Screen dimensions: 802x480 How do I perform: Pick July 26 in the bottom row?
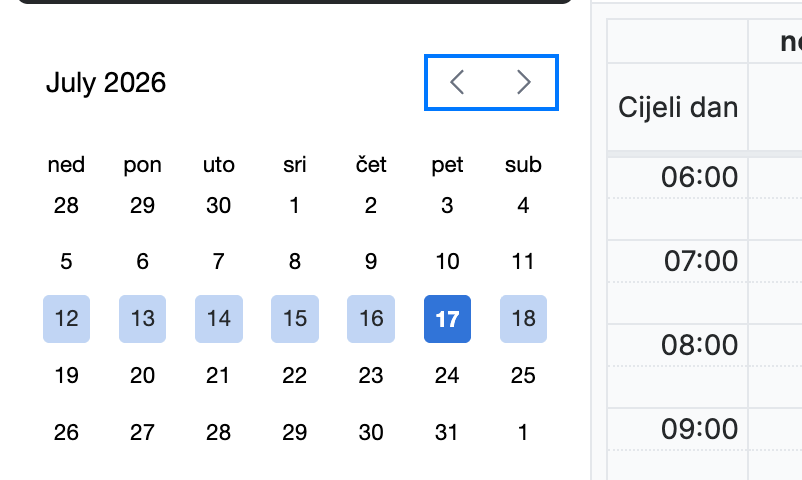(66, 432)
